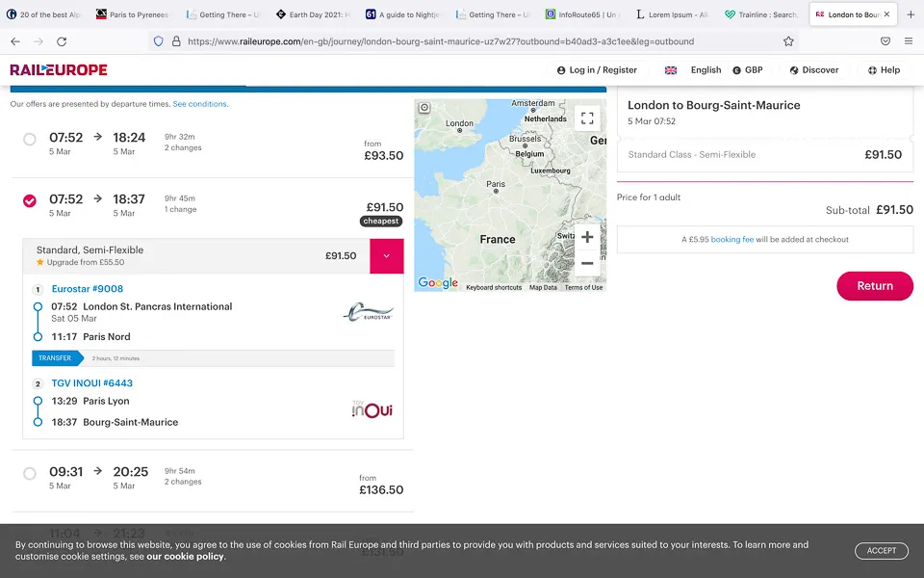Screen dimensions: 924x578
Task: Switch to the Earth Day 2021 tab
Action: pyautogui.click(x=313, y=14)
